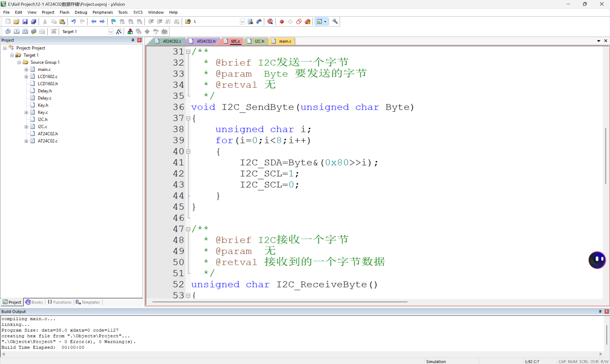Viewport: 610px width, 364px height.
Task: Collapse the Source Group 1 folder
Action: pos(19,62)
